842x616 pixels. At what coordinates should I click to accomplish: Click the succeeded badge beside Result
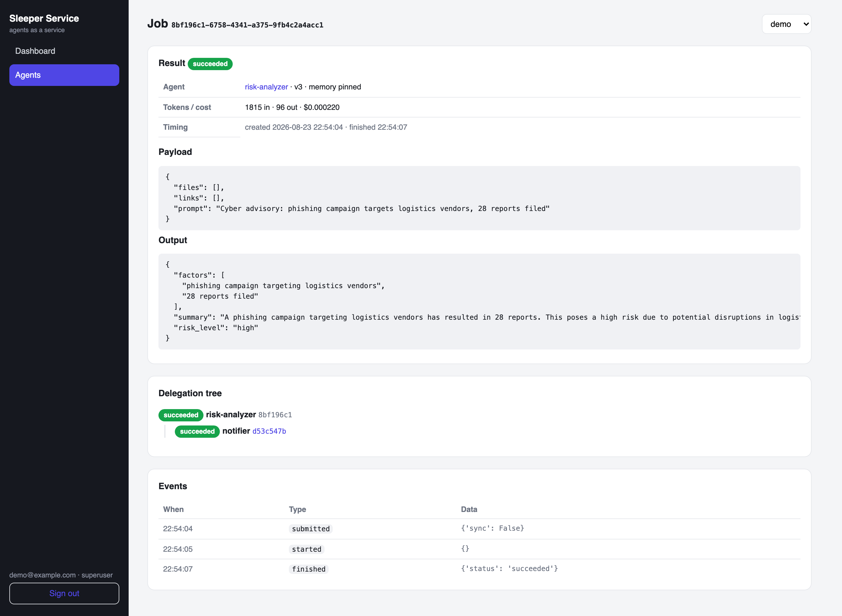click(x=210, y=64)
